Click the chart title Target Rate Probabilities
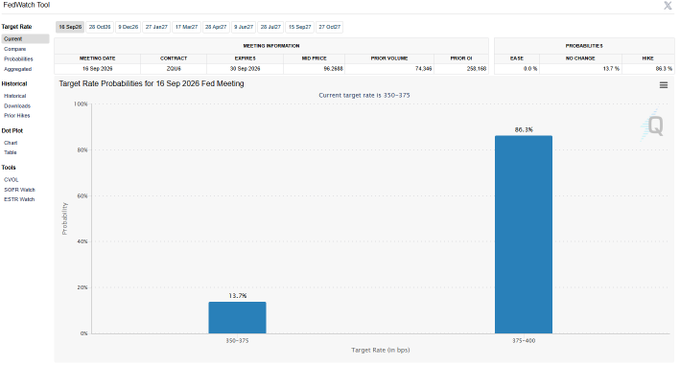Screen dimensions: 680x365 tap(151, 84)
